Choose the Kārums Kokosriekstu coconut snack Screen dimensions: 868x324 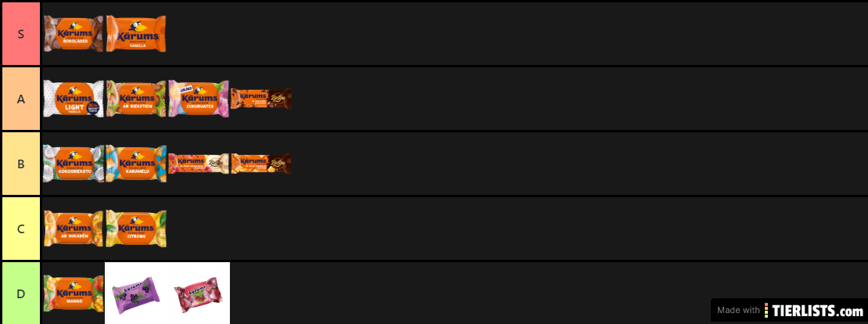(x=74, y=164)
